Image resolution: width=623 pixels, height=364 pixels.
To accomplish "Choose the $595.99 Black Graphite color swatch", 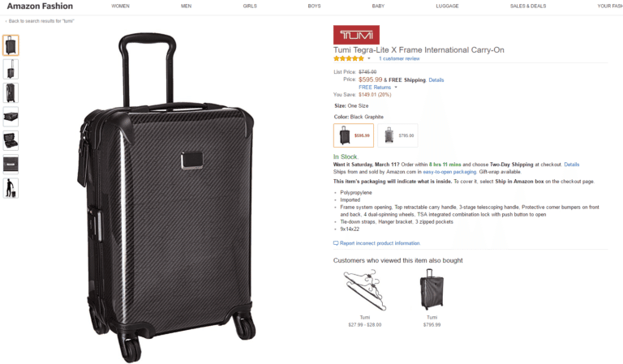I will click(x=354, y=135).
